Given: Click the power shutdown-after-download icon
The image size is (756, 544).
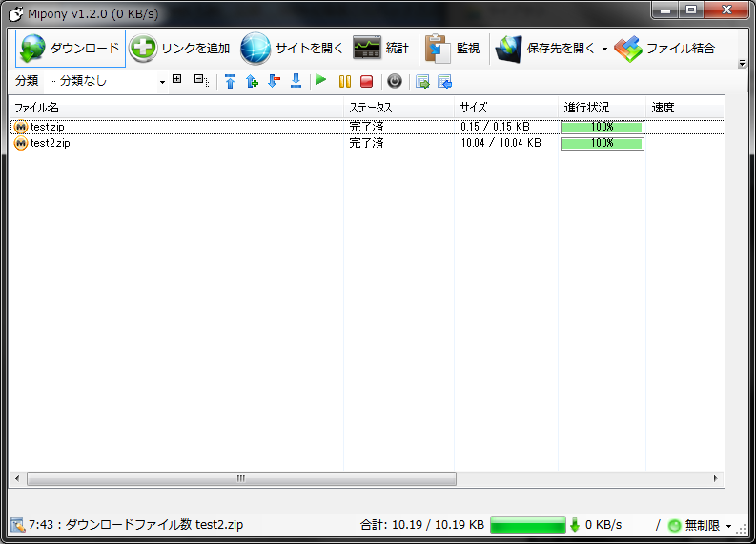Looking at the screenshot, I should (x=395, y=81).
